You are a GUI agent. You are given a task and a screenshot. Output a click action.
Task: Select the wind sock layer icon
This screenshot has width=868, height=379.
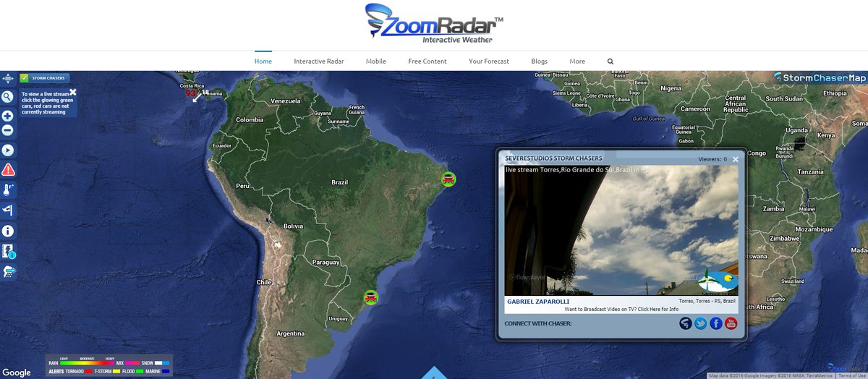coord(8,210)
